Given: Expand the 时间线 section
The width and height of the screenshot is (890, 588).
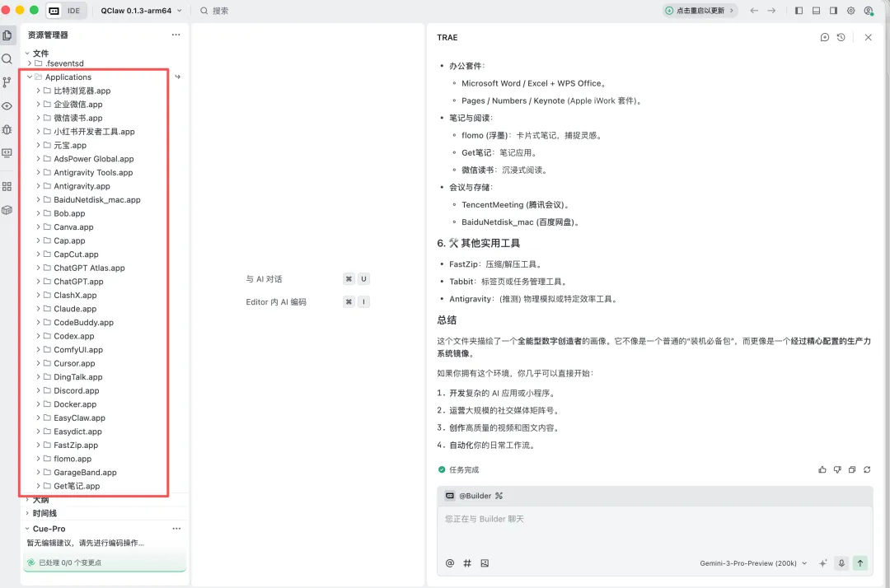Looking at the screenshot, I should click(27, 513).
